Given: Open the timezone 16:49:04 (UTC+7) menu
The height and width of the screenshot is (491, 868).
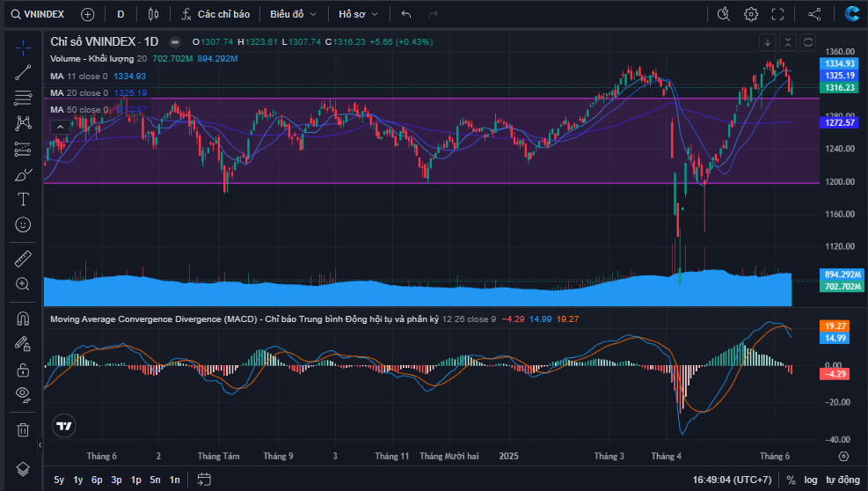Looking at the screenshot, I should tap(732, 480).
